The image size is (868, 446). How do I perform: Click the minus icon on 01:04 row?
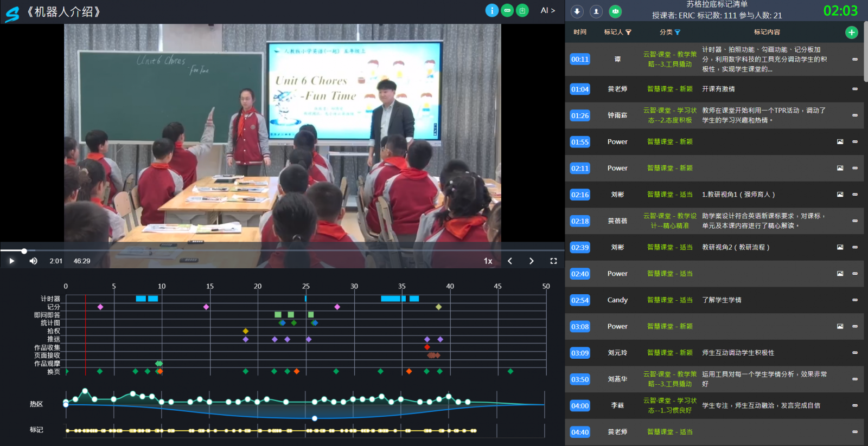[855, 89]
